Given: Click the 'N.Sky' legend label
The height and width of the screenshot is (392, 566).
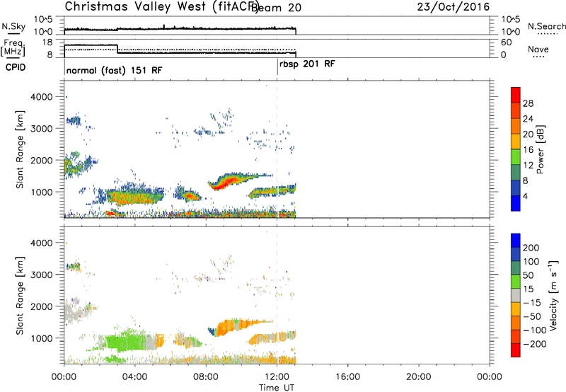Looking at the screenshot, I should [13, 26].
